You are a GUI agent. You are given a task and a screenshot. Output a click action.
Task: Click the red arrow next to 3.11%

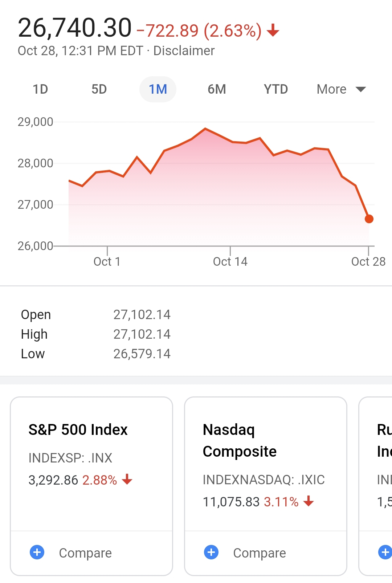click(x=309, y=501)
